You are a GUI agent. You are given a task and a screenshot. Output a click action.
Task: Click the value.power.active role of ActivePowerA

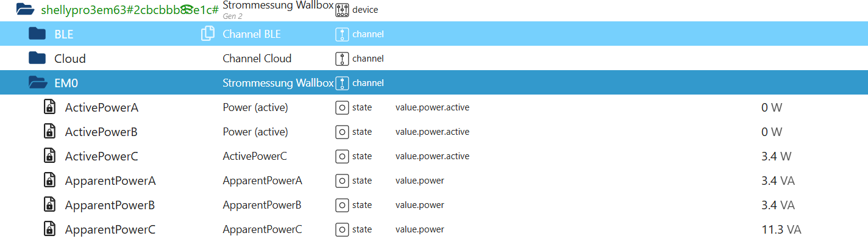tap(432, 107)
